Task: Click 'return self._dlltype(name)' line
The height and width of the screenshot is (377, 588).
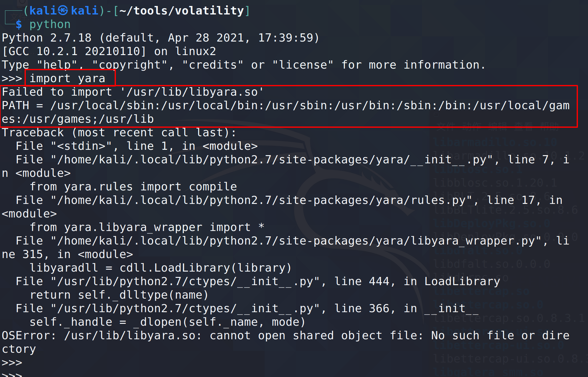Action: [119, 295]
